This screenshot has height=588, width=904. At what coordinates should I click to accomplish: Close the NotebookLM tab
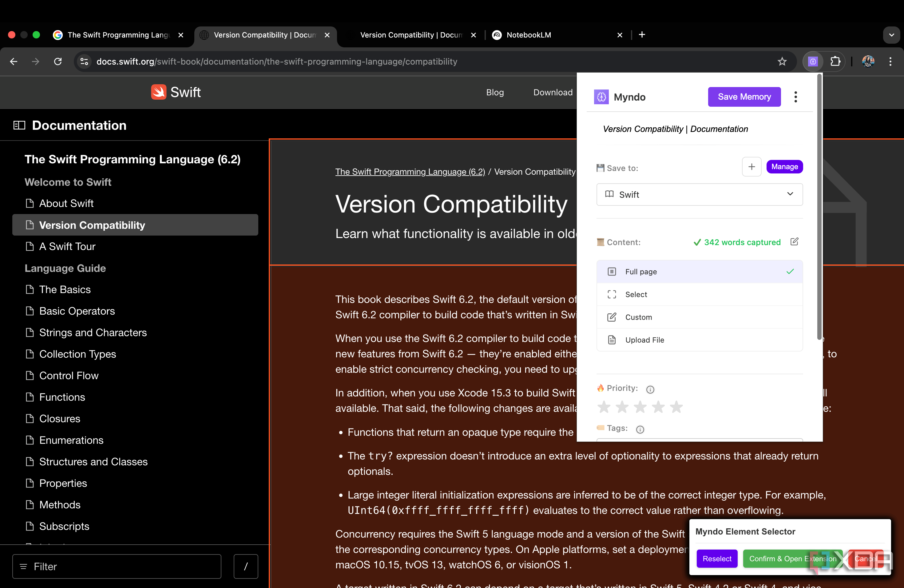620,35
